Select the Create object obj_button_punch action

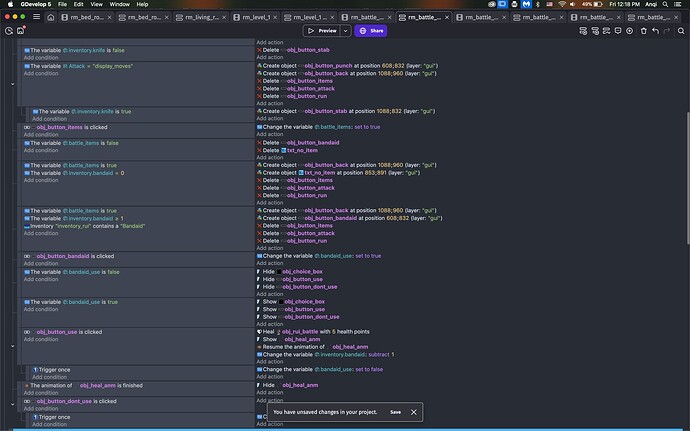[x=347, y=66]
